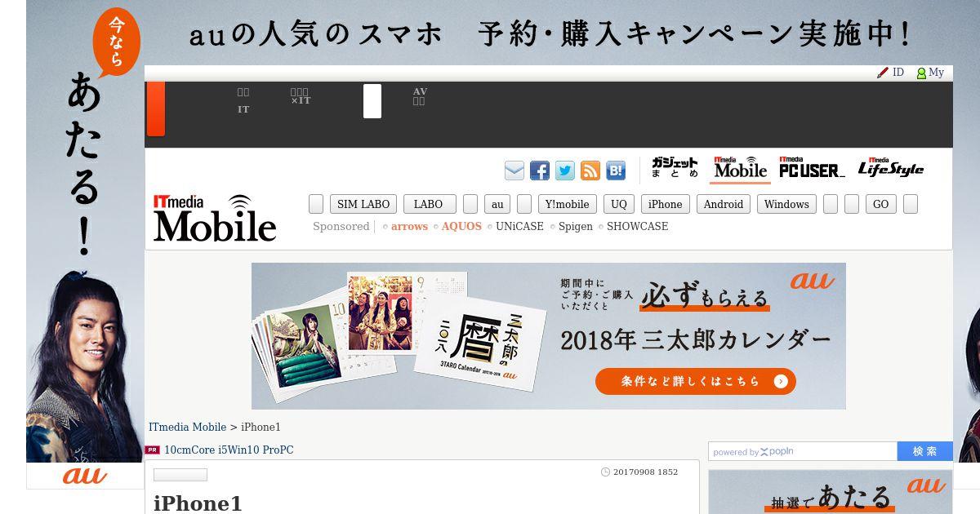Open the arrows sponsored link
Image resolution: width=980 pixels, height=514 pixels.
coord(409,226)
